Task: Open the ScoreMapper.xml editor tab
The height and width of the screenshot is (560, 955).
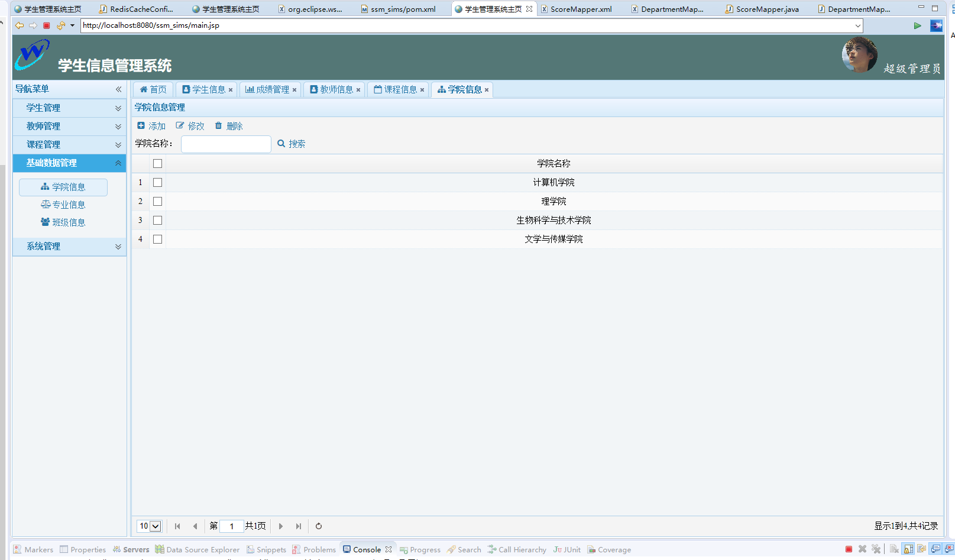Action: click(577, 9)
